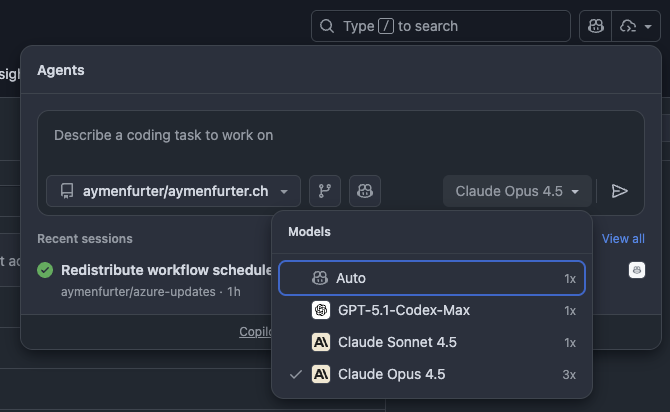
Task: Click the Models header text
Action: click(309, 232)
